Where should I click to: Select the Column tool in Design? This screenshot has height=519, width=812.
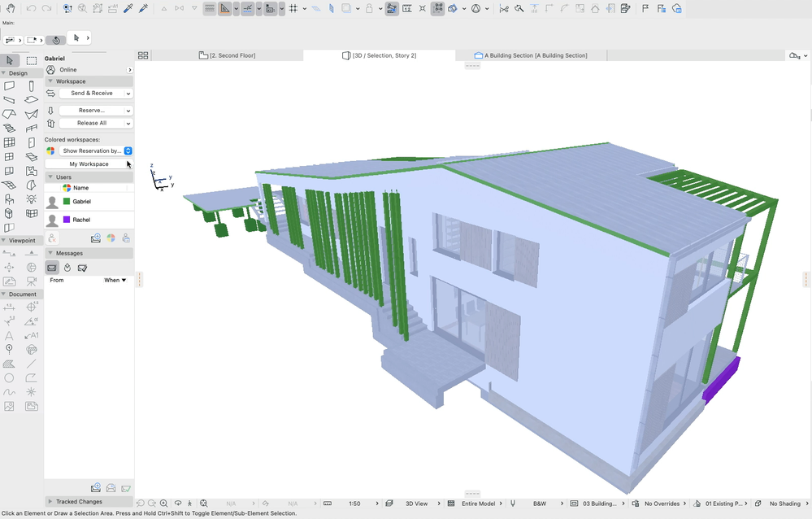pyautogui.click(x=32, y=86)
